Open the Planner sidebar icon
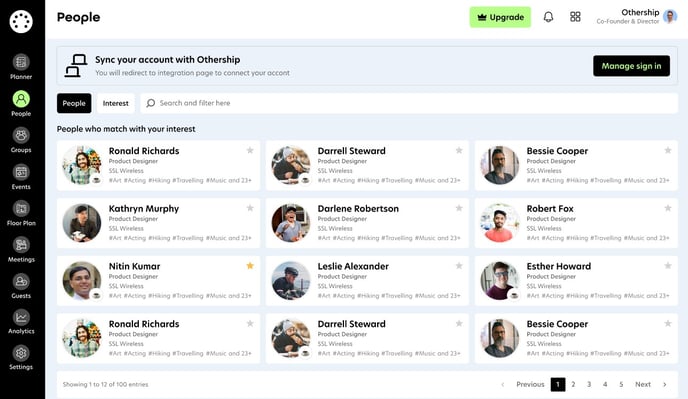 (x=21, y=62)
